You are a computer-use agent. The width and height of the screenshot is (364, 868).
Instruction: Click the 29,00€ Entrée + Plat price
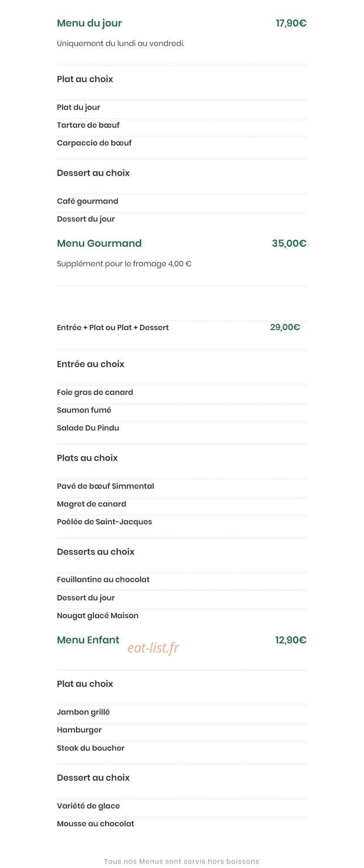[285, 327]
